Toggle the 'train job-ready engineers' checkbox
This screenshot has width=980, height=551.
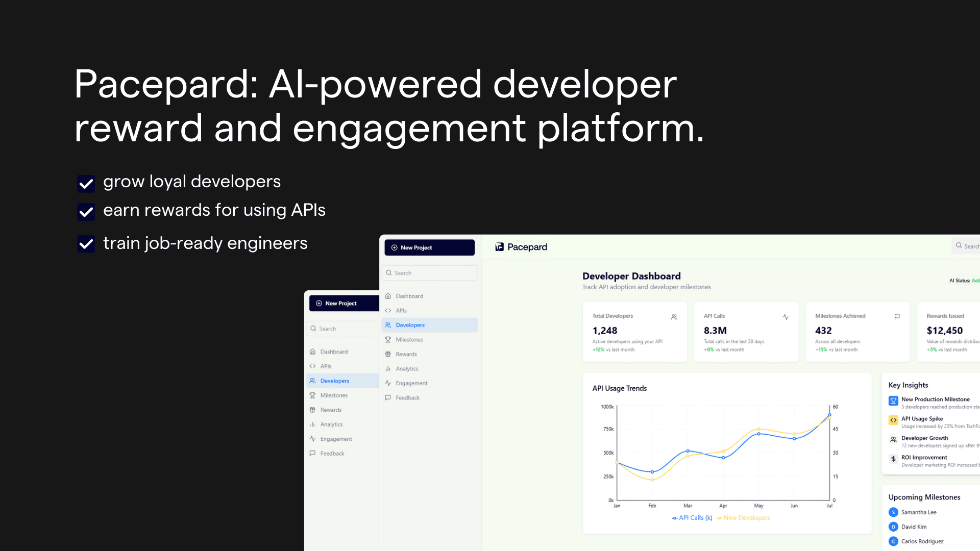coord(86,244)
